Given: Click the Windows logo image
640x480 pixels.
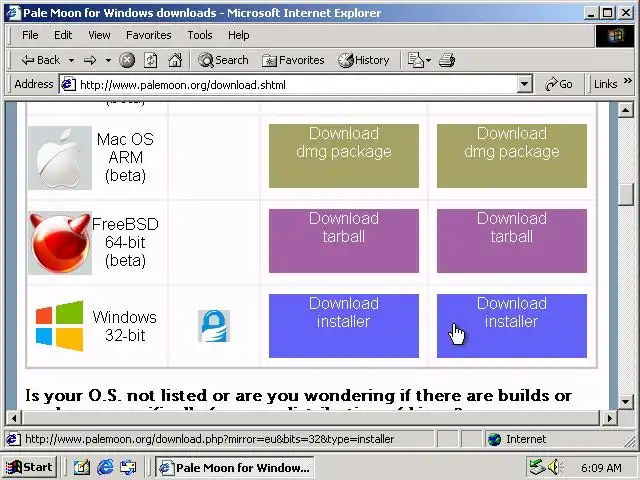Looking at the screenshot, I should pyautogui.click(x=60, y=326).
